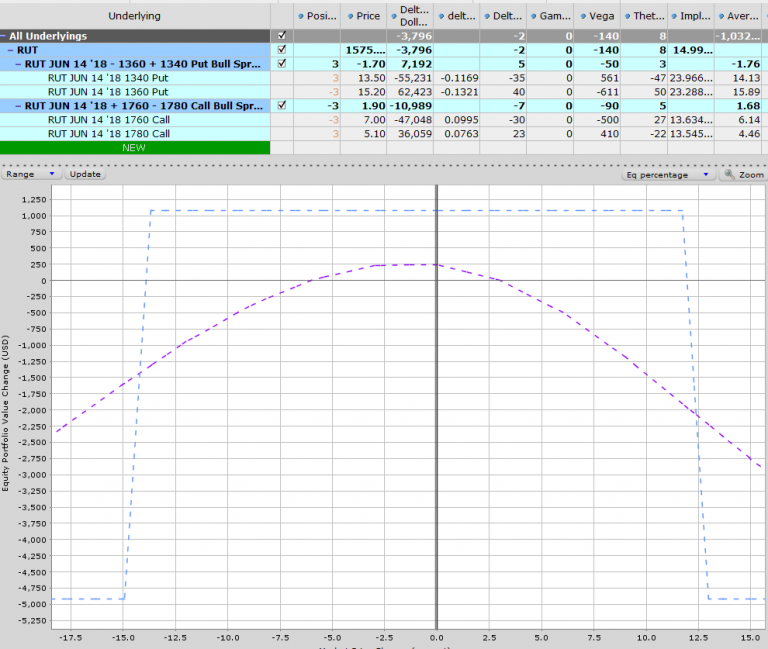Viewport: 768px width, 649px height.
Task: Click the Delta Dollars column header
Action: (x=412, y=17)
